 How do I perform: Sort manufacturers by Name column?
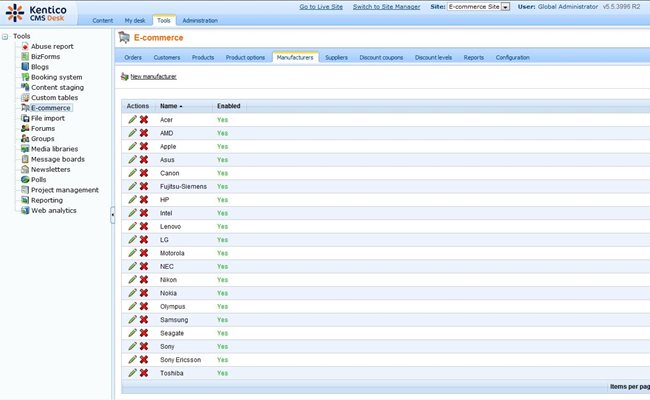coord(171,106)
